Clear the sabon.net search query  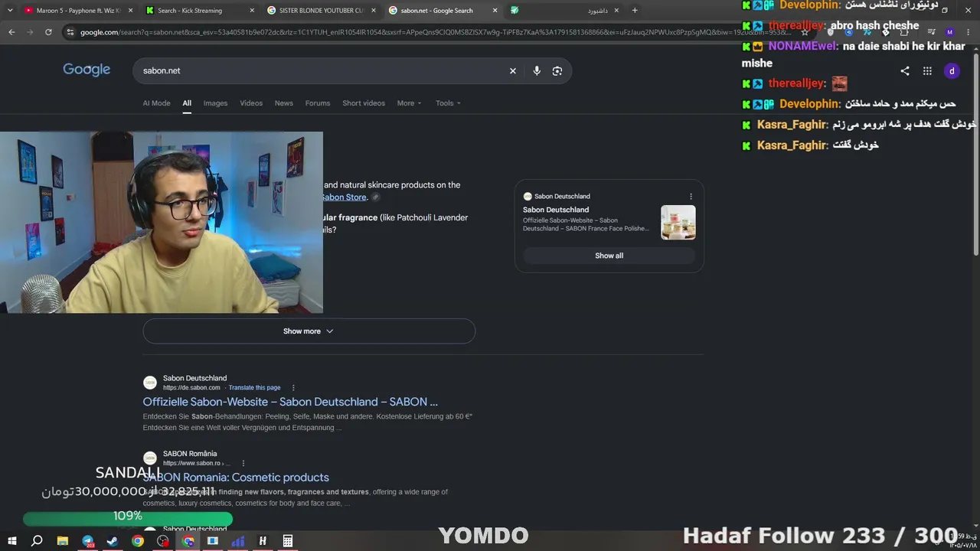click(513, 70)
